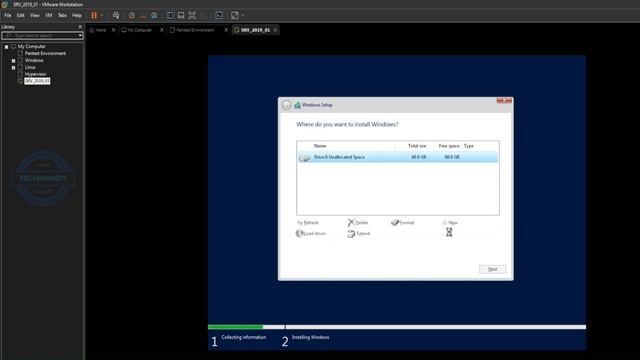Select the Linux folder in library
Viewport: 640px width, 360px height.
(x=30, y=67)
